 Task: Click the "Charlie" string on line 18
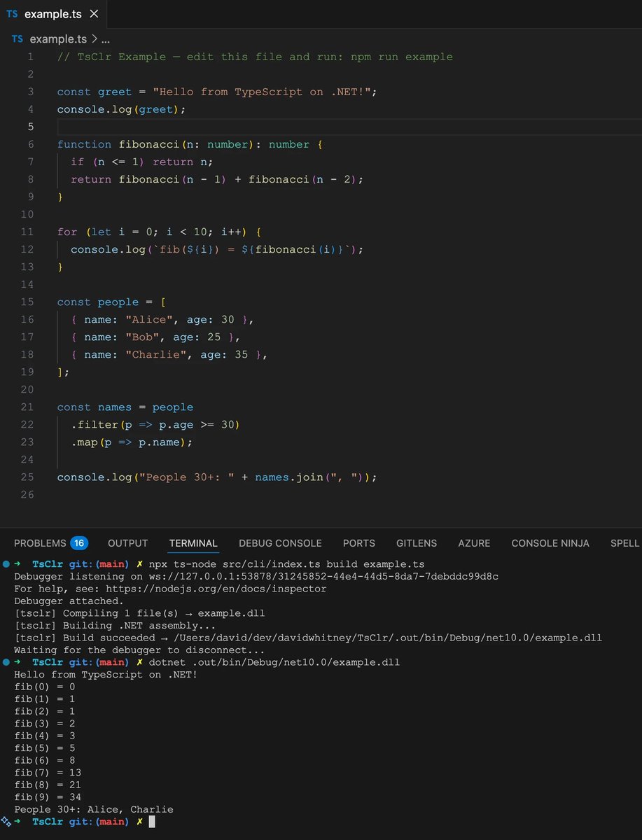(x=156, y=354)
